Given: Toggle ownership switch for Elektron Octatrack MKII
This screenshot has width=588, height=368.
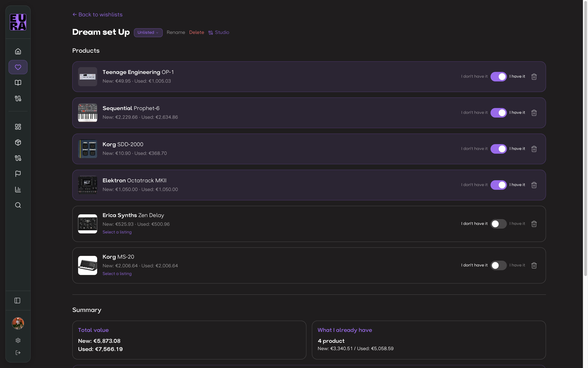Looking at the screenshot, I should [499, 185].
